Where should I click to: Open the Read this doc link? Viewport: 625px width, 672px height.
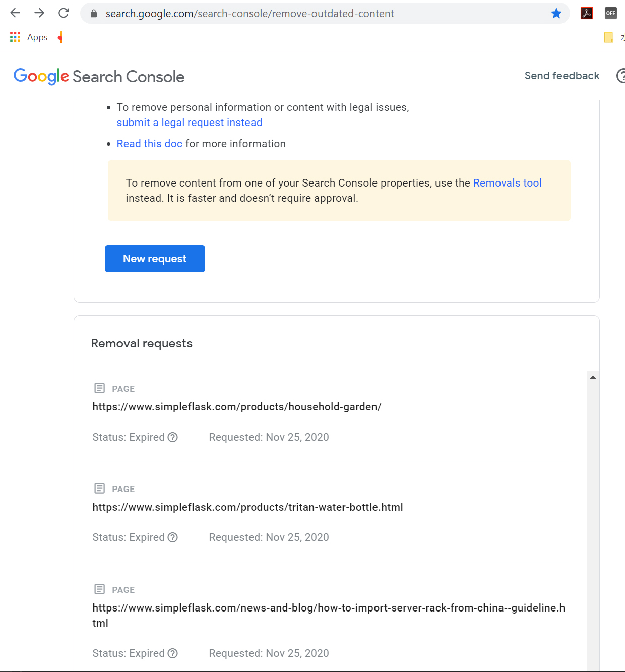pos(150,144)
